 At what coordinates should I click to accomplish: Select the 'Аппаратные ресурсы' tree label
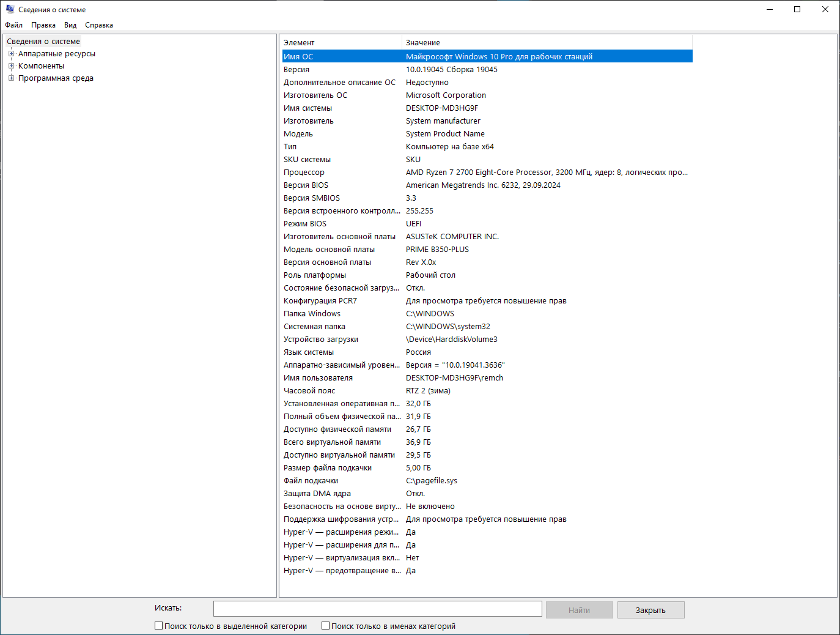[57, 54]
